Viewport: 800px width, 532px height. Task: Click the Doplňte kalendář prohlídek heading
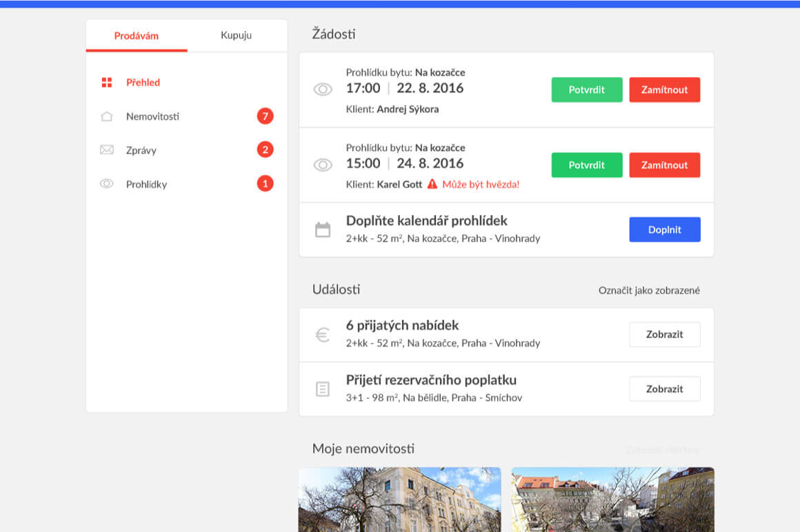coord(426,221)
